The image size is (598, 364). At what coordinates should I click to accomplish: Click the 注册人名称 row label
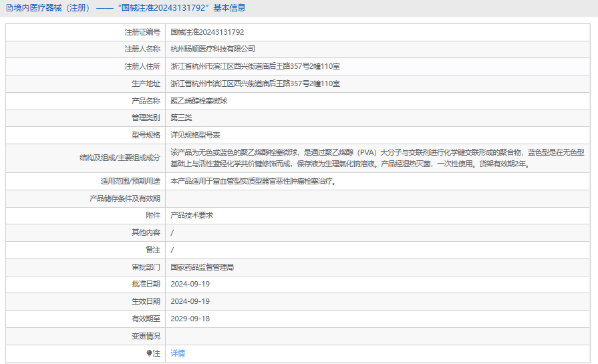tap(142, 49)
